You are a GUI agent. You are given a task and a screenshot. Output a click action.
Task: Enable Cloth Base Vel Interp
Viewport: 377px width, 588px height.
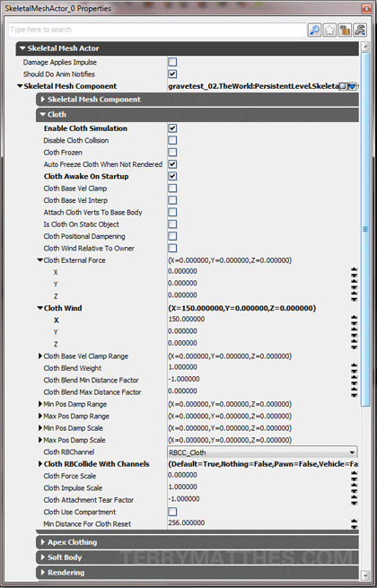click(172, 200)
